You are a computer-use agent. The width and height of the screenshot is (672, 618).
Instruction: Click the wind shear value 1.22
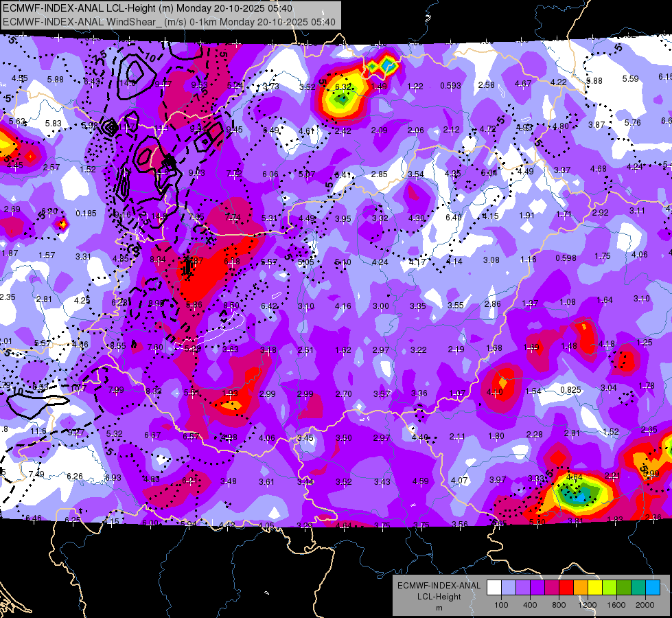click(x=415, y=87)
